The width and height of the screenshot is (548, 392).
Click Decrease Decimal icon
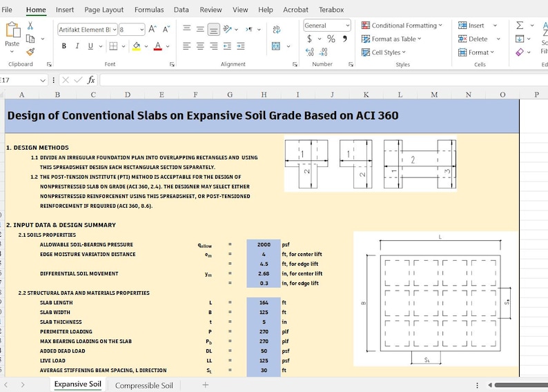pos(323,52)
